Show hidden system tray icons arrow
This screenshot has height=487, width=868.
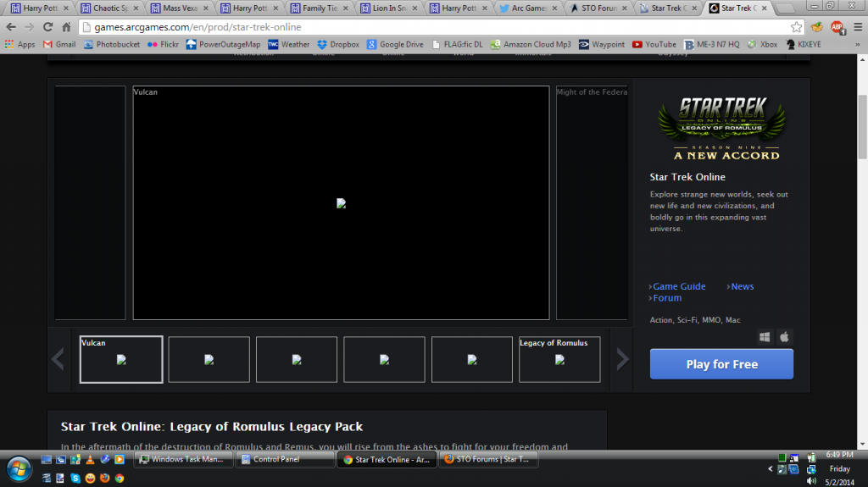coord(770,468)
